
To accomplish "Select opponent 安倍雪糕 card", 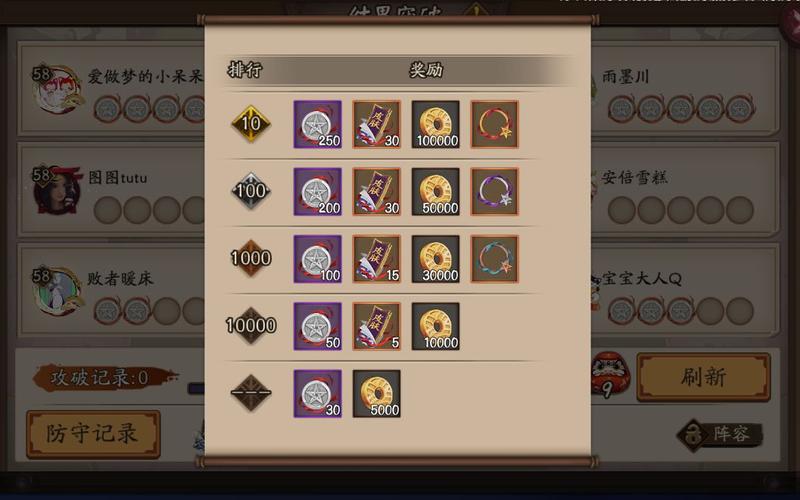I will point(685,190).
